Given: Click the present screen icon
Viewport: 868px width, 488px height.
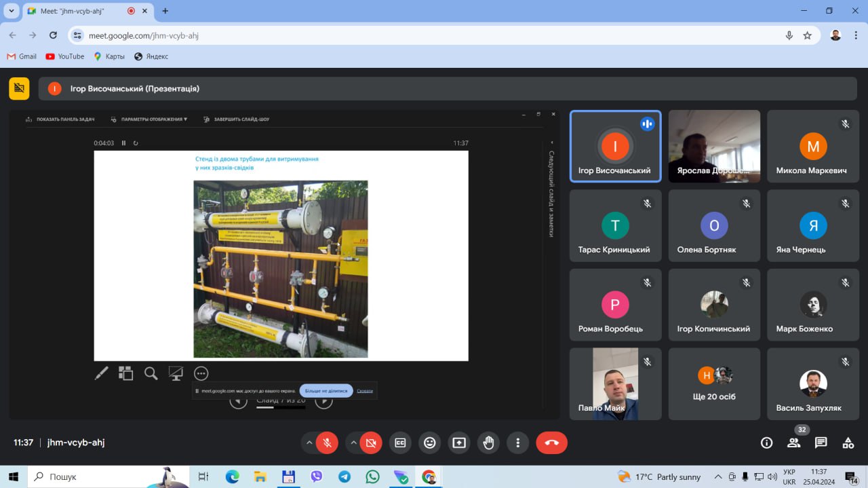Looking at the screenshot, I should (459, 443).
